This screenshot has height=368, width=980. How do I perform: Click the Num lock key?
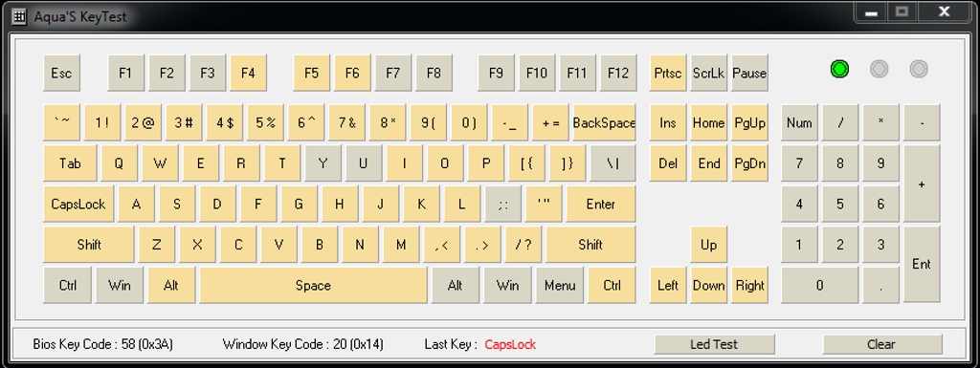coord(799,123)
